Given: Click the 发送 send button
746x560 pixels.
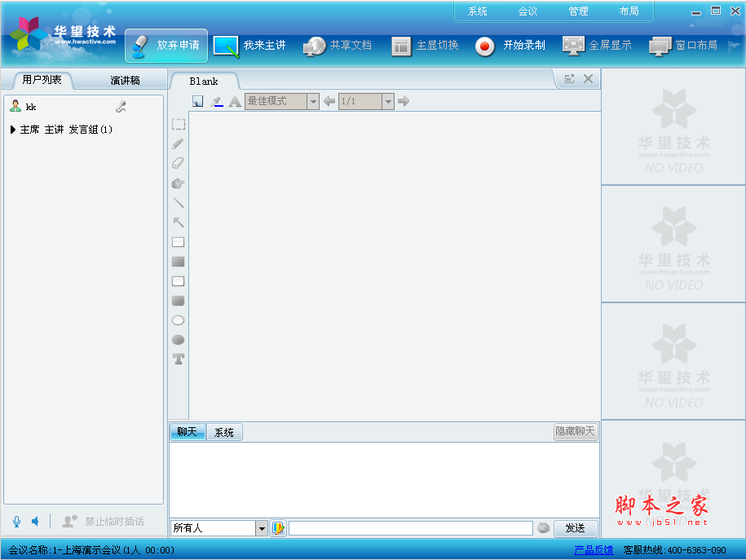Looking at the screenshot, I should coord(576,528).
